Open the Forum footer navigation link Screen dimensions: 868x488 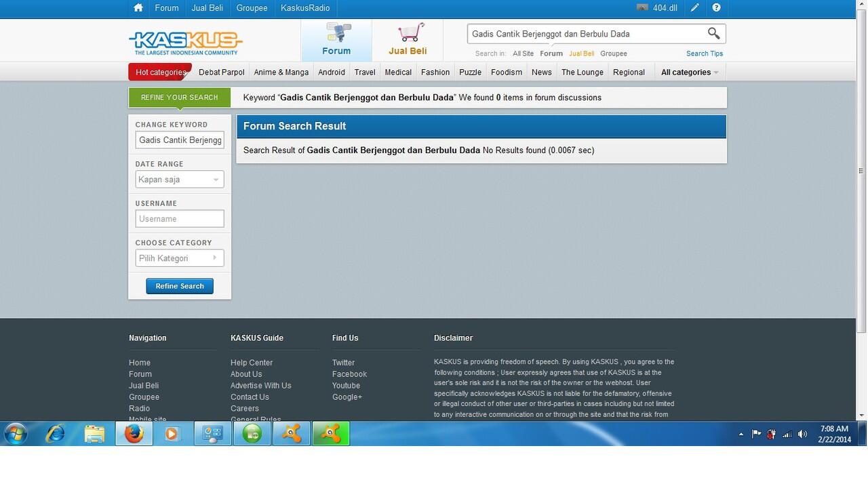pyautogui.click(x=140, y=374)
